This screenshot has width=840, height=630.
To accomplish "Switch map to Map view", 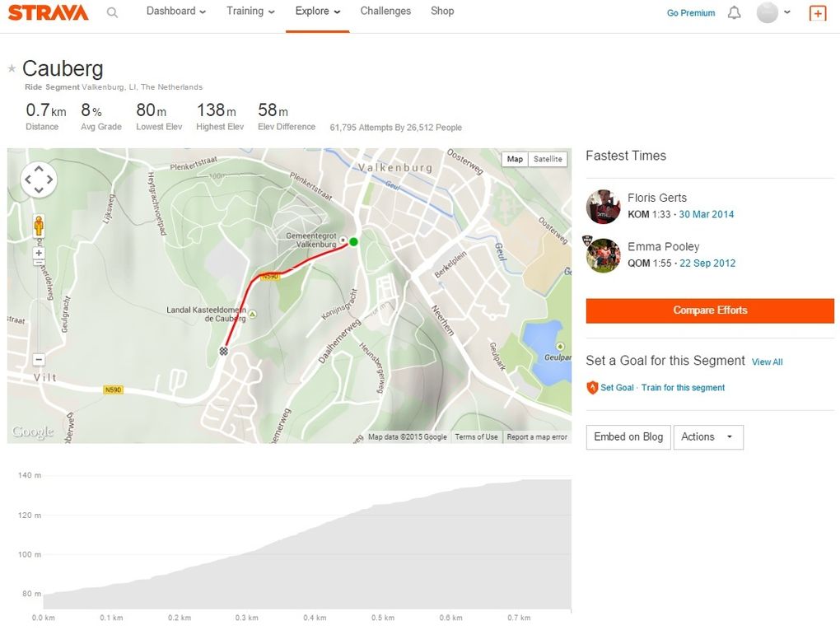I will tap(515, 159).
